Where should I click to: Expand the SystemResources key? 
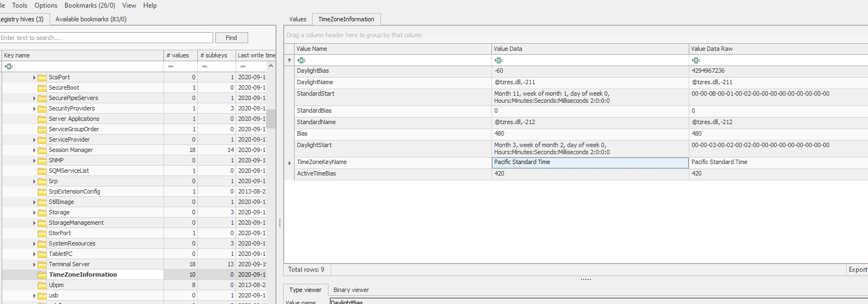tap(34, 244)
